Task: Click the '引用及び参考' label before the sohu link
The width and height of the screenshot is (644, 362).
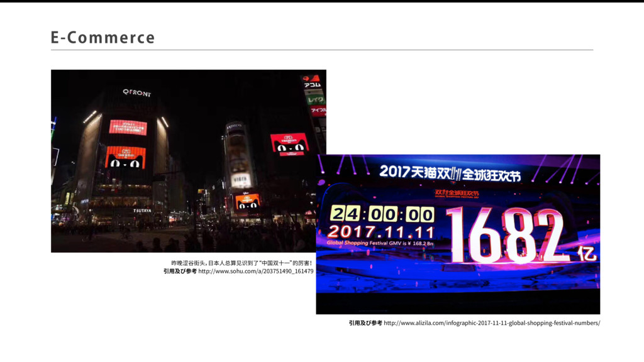Action: [x=180, y=271]
